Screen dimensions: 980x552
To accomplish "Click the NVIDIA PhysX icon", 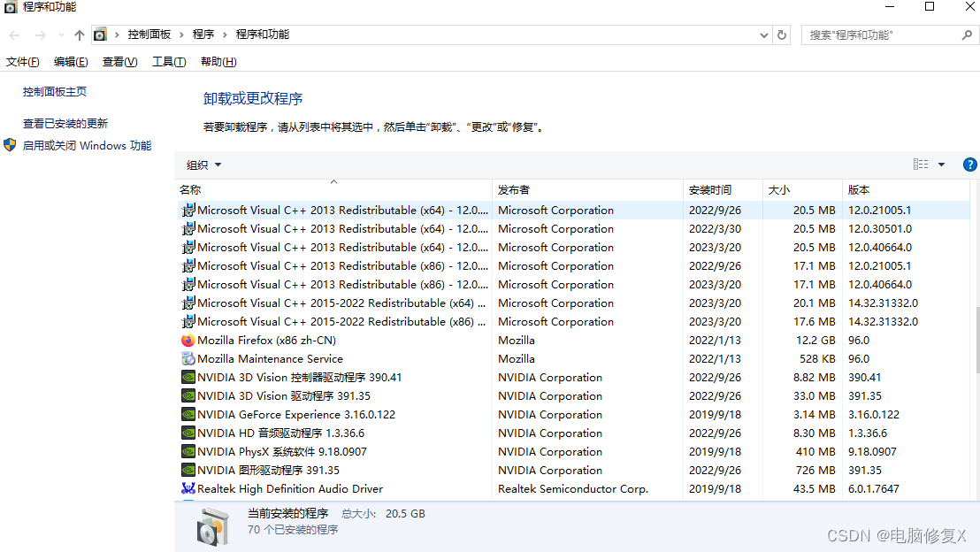I will (x=188, y=451).
